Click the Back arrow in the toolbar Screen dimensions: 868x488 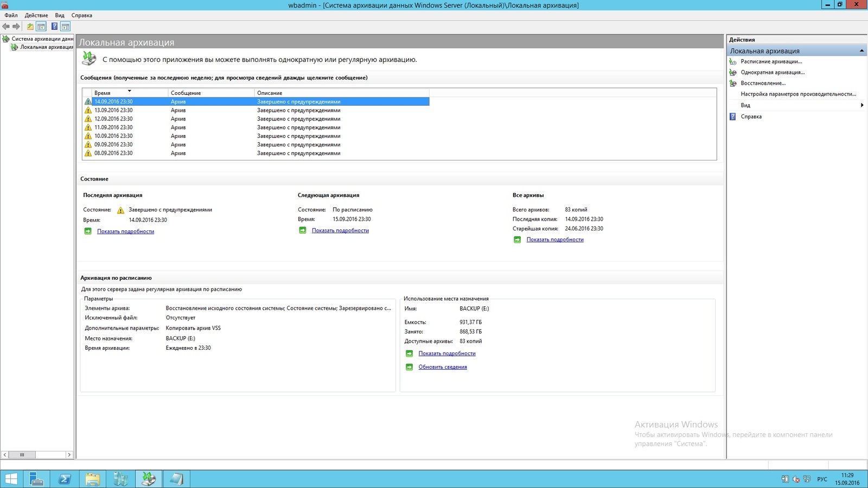[x=6, y=26]
